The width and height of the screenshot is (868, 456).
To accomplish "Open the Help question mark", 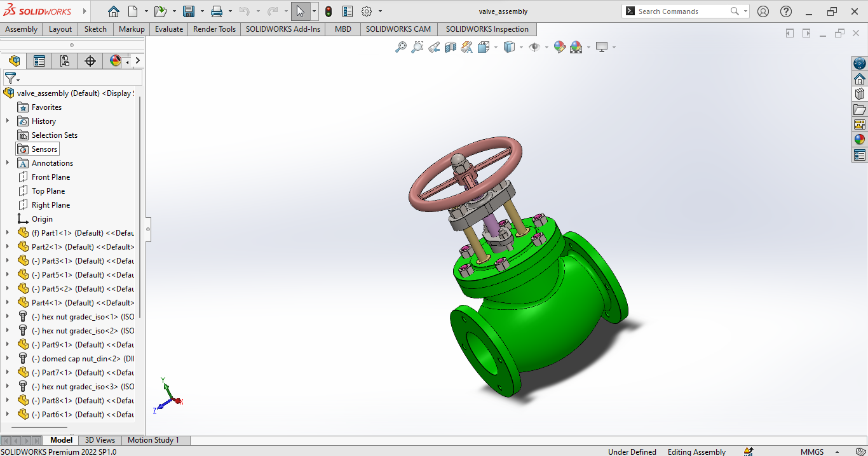I will [786, 11].
